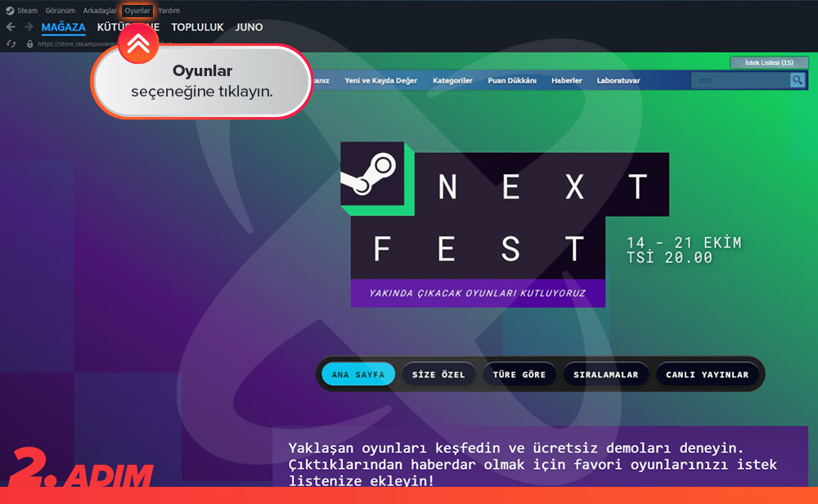Screen dimensions: 818x504
Task: Expand the Kategoriler store dropdown
Action: [452, 80]
